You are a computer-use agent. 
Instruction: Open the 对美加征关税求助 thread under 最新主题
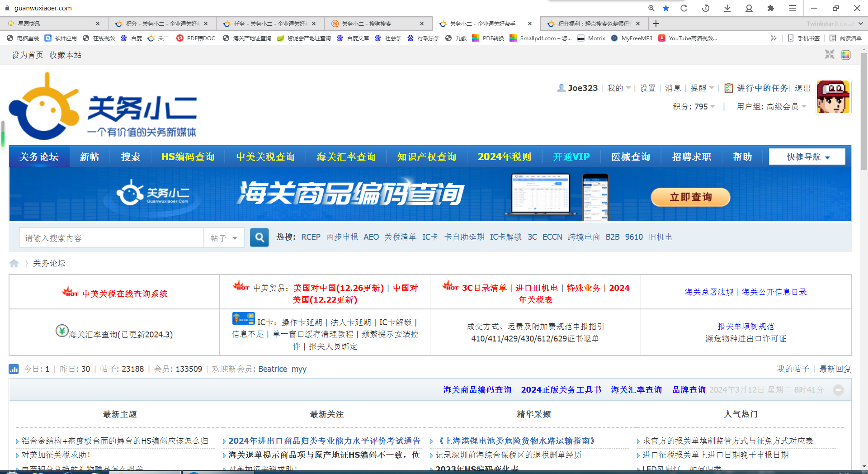coord(57,455)
